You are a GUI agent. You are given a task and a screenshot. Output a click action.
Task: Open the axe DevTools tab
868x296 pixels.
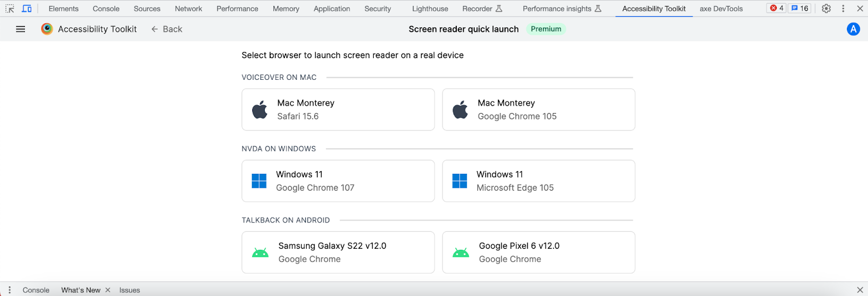coord(721,9)
